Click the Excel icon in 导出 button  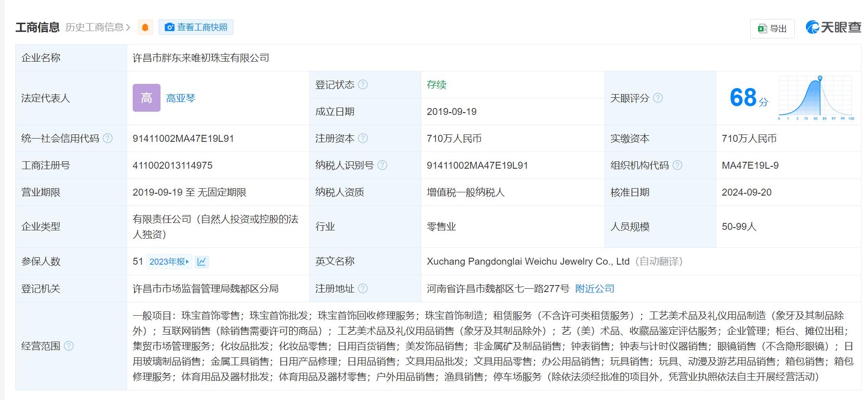click(762, 29)
